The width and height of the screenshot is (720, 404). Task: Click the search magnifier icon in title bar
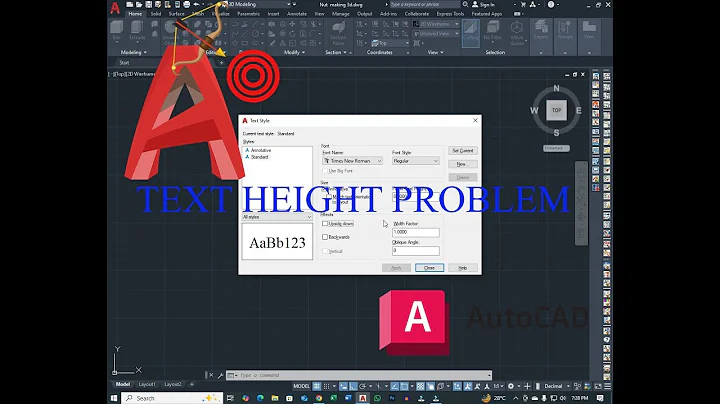[x=465, y=4]
